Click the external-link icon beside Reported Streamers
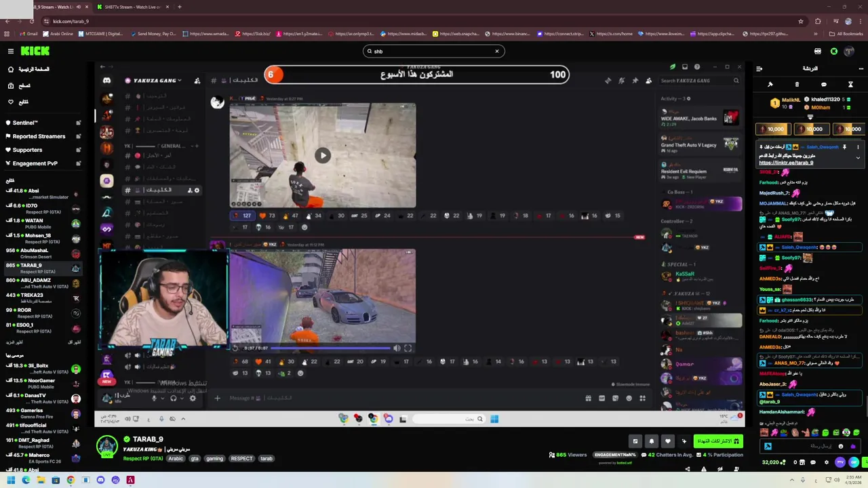The width and height of the screenshot is (868, 488). click(x=78, y=136)
